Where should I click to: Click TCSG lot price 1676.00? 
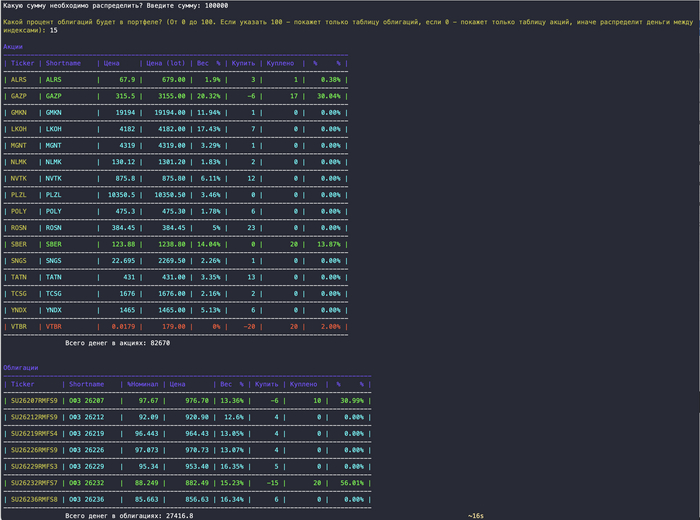pos(171,294)
